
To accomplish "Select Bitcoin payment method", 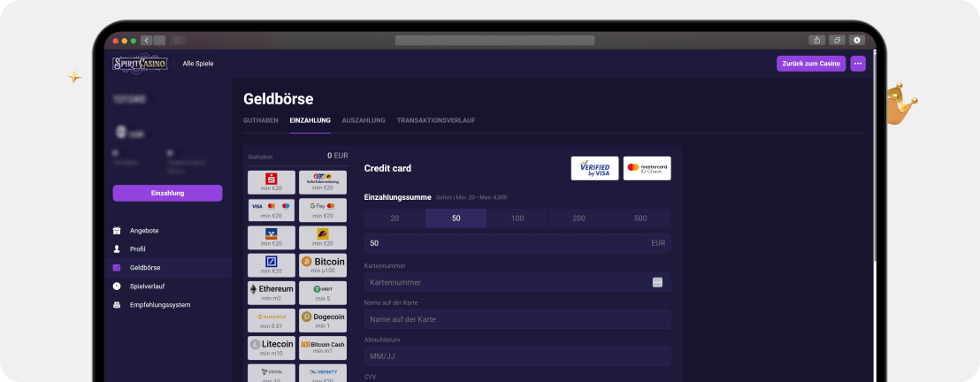I will (323, 265).
